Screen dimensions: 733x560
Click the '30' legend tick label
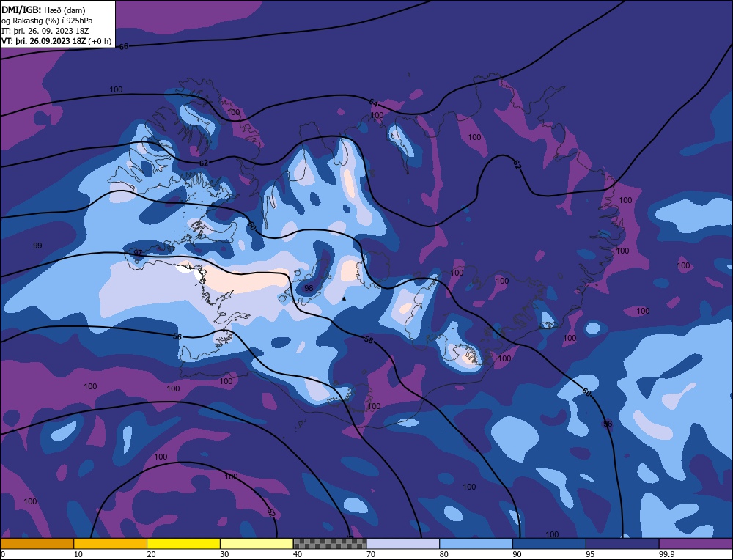[224, 554]
